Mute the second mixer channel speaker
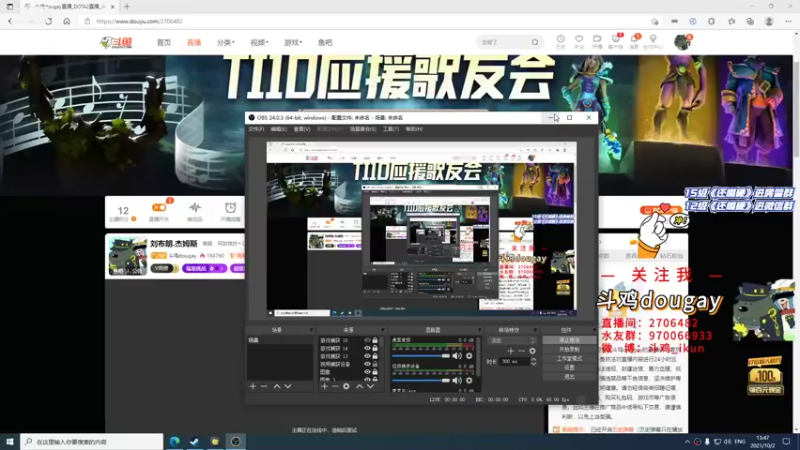800x450 pixels. click(457, 380)
